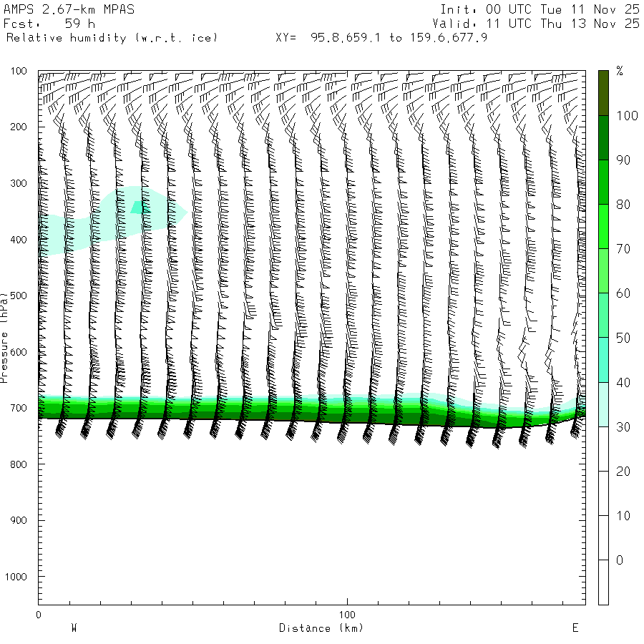
Task: Select the bright green 70-80% colorbar swatch
Action: point(603,226)
